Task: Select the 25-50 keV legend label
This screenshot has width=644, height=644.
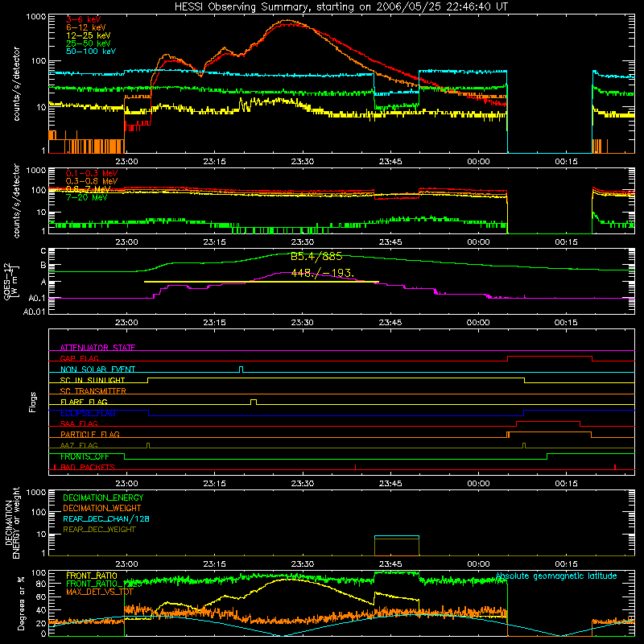Action: (x=88, y=43)
